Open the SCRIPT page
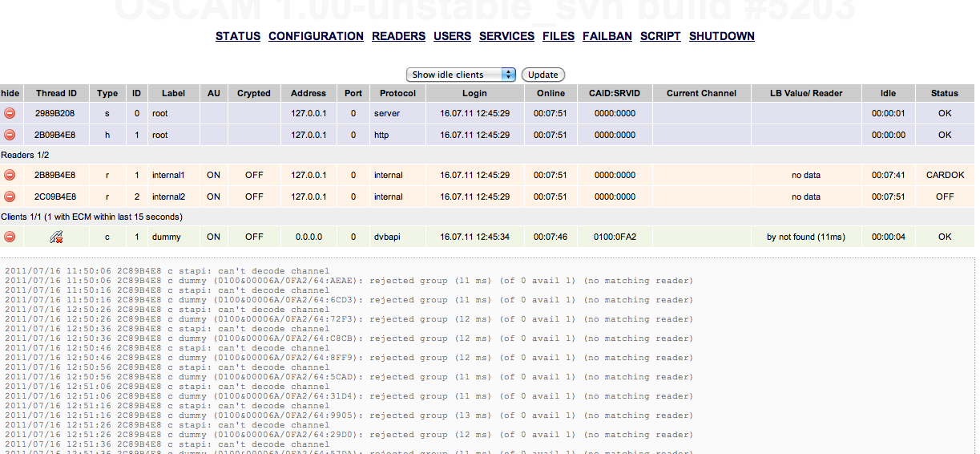Screen dimensions: 980x454 (660, 36)
